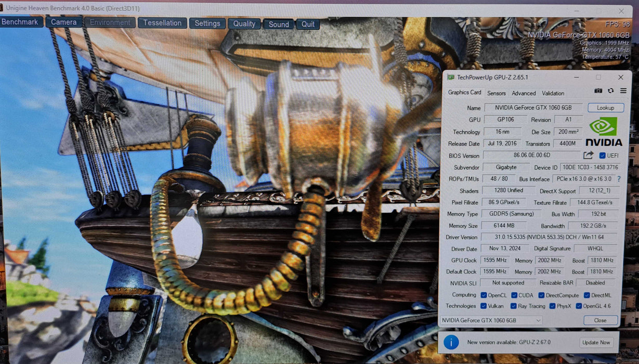Switch to the Graphics Card tab
The width and height of the screenshot is (639, 364).
coord(464,92)
